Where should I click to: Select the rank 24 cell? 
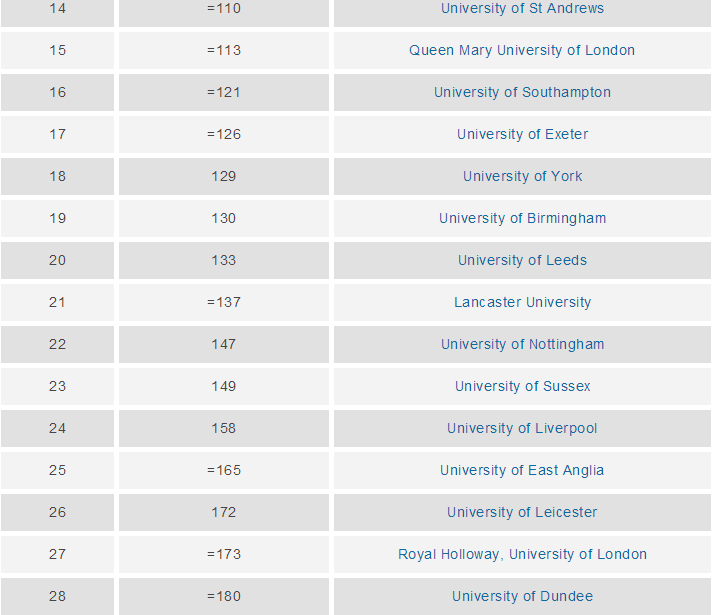[x=57, y=429]
